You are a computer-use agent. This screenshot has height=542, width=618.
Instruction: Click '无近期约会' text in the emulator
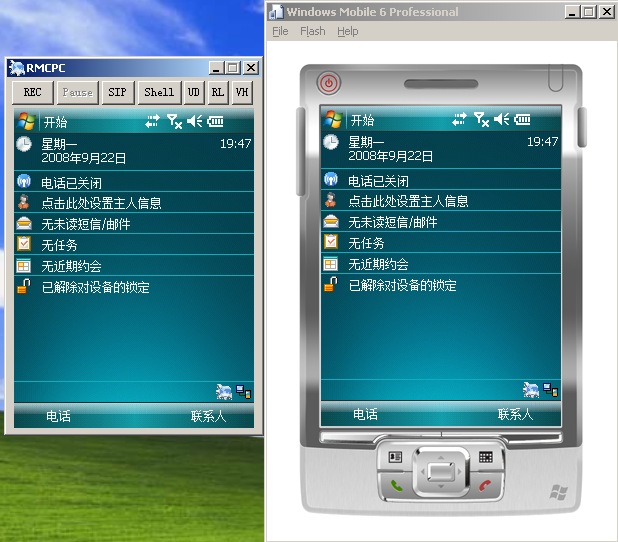(378, 264)
